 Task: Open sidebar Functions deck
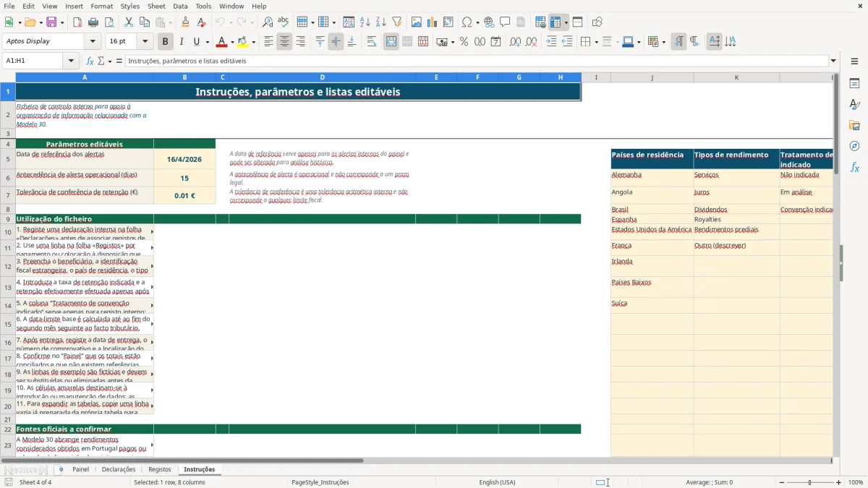pyautogui.click(x=854, y=167)
